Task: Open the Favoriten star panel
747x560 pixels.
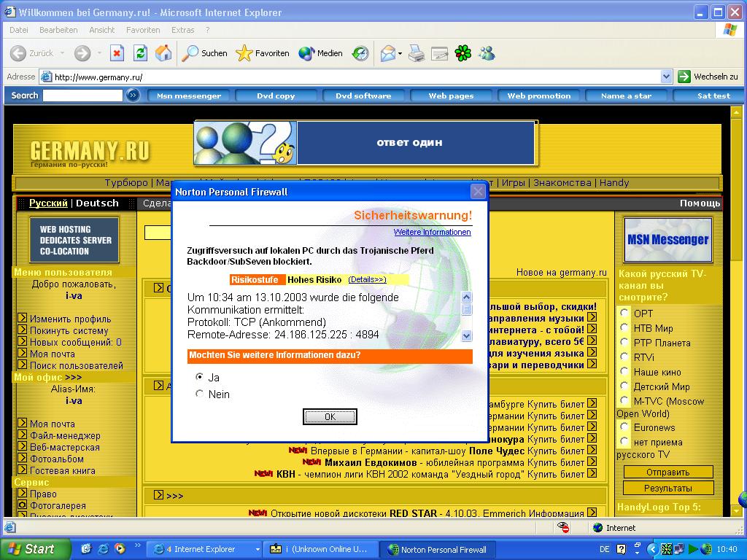Action: click(263, 53)
